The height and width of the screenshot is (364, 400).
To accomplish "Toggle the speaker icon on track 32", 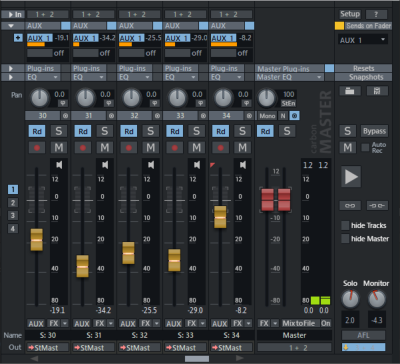I will 151,165.
